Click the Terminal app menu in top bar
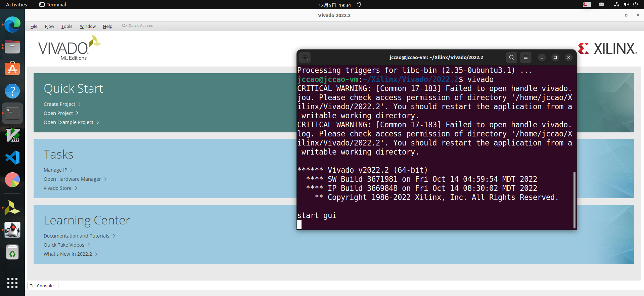Screen dimensions: 644x296 click(53, 5)
